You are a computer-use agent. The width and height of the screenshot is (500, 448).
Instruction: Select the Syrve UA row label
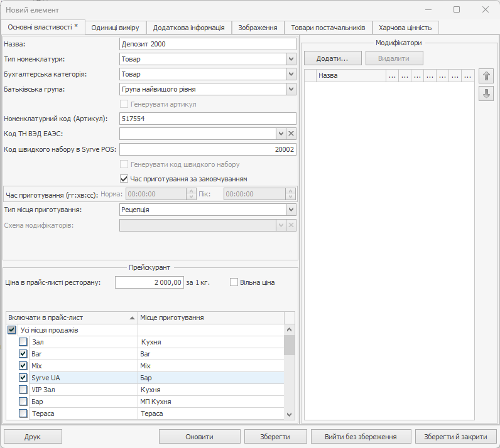46,378
